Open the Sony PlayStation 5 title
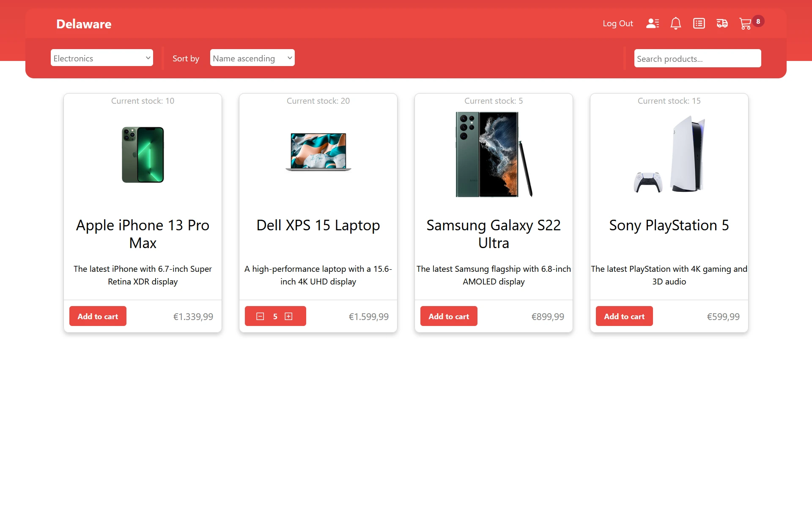The image size is (812, 508). [x=669, y=225]
